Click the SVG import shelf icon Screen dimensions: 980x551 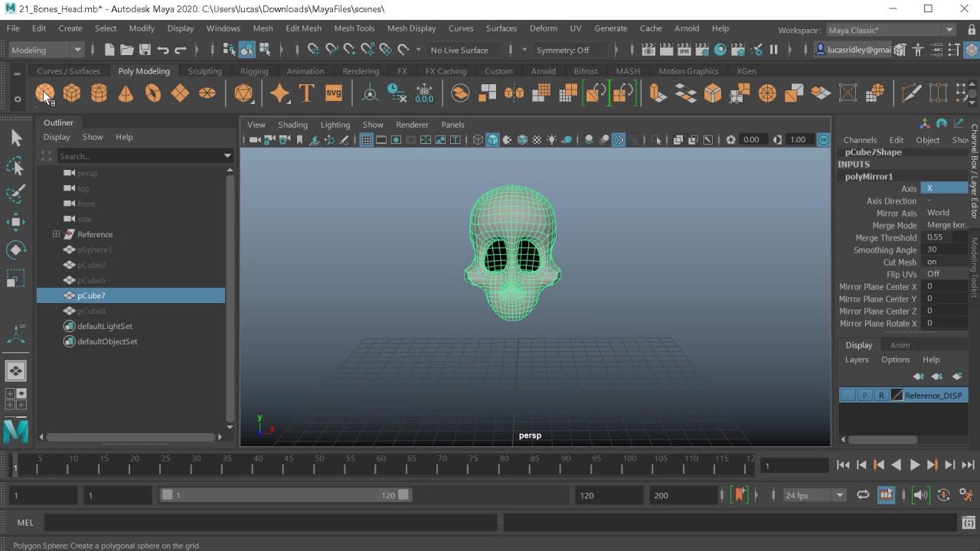(x=334, y=93)
